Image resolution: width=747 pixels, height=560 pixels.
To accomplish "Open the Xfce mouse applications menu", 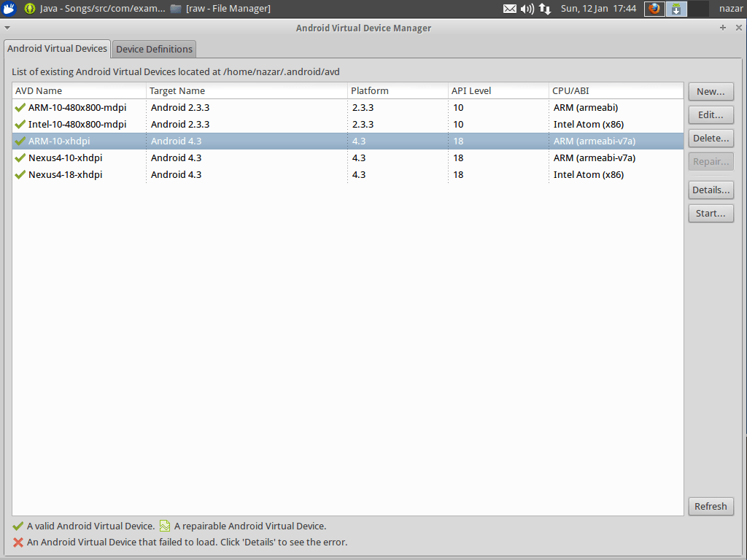I will click(9, 9).
